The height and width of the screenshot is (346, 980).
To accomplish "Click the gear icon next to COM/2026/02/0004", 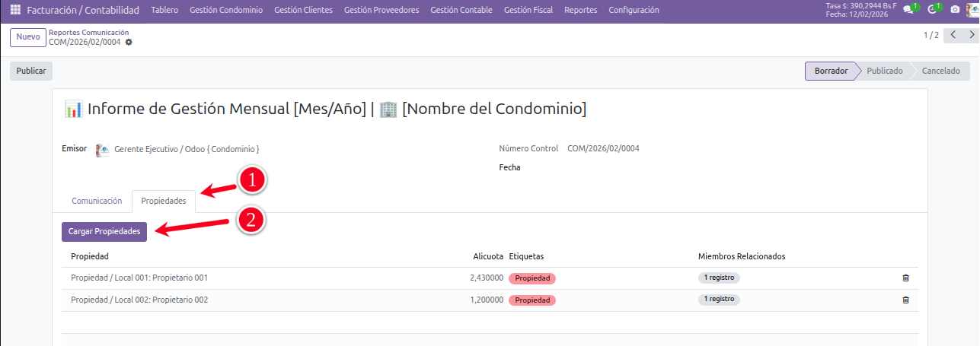I will [129, 42].
